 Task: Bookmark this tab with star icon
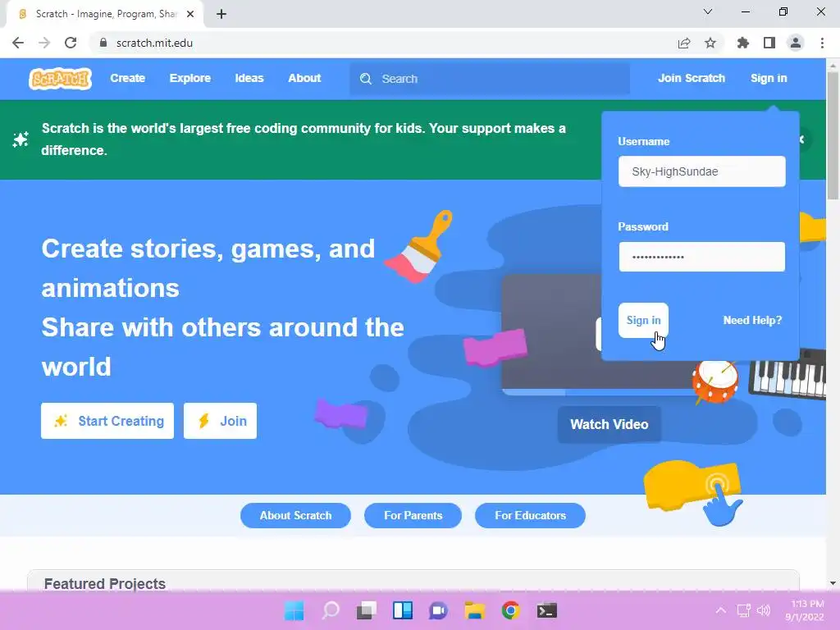pyautogui.click(x=710, y=43)
